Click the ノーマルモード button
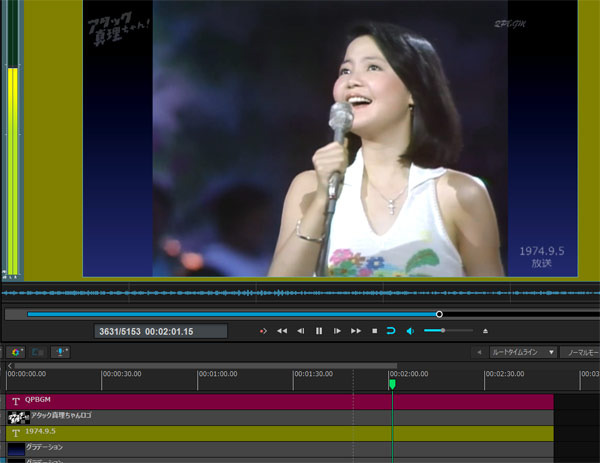The image size is (600, 463). (x=580, y=352)
